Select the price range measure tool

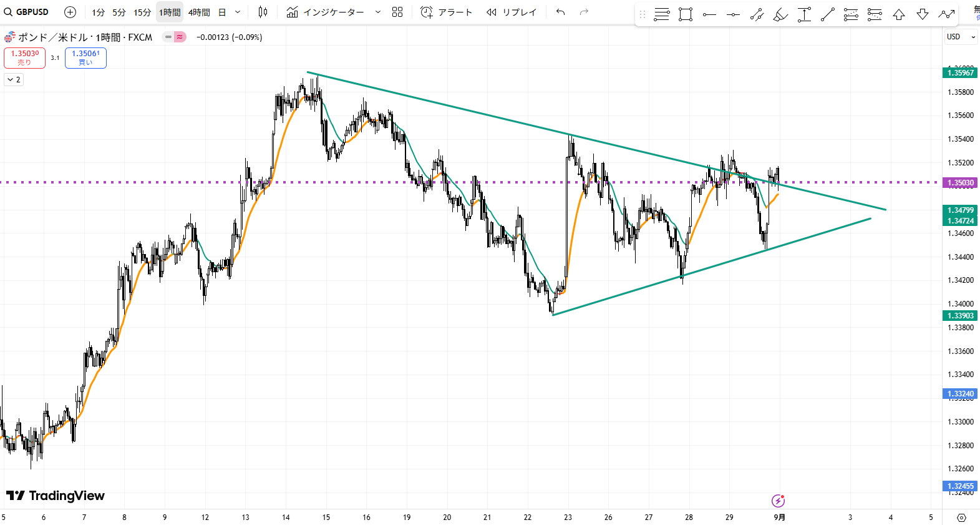tap(804, 14)
